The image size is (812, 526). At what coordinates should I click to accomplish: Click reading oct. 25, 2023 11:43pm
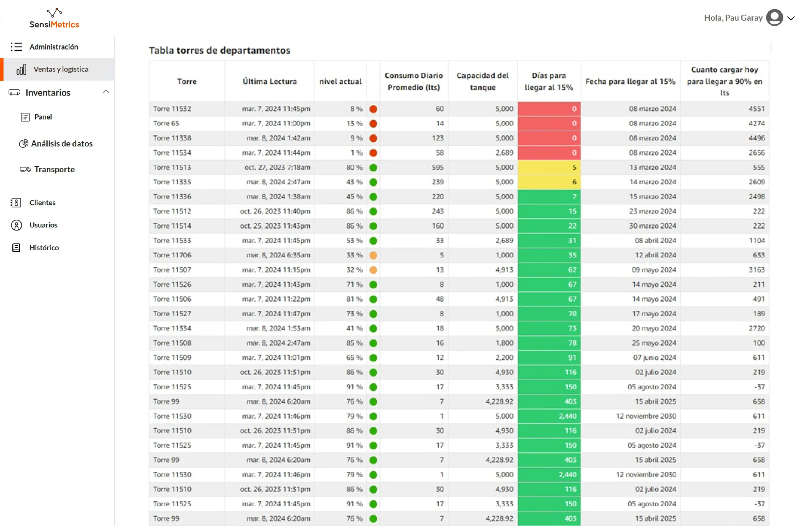click(x=275, y=226)
